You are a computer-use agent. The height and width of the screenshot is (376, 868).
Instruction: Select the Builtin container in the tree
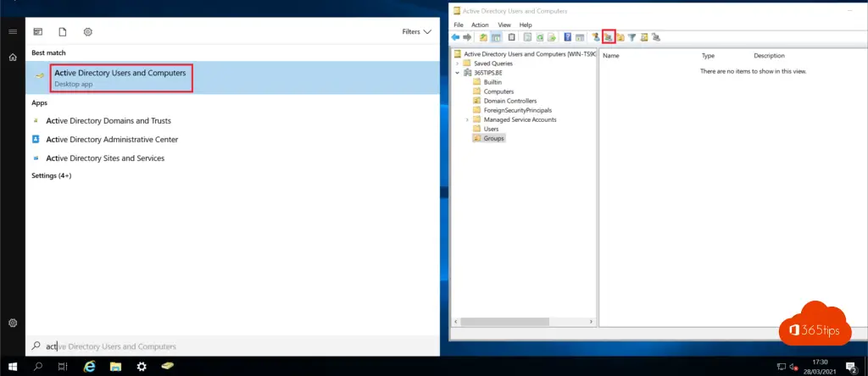[492, 82]
